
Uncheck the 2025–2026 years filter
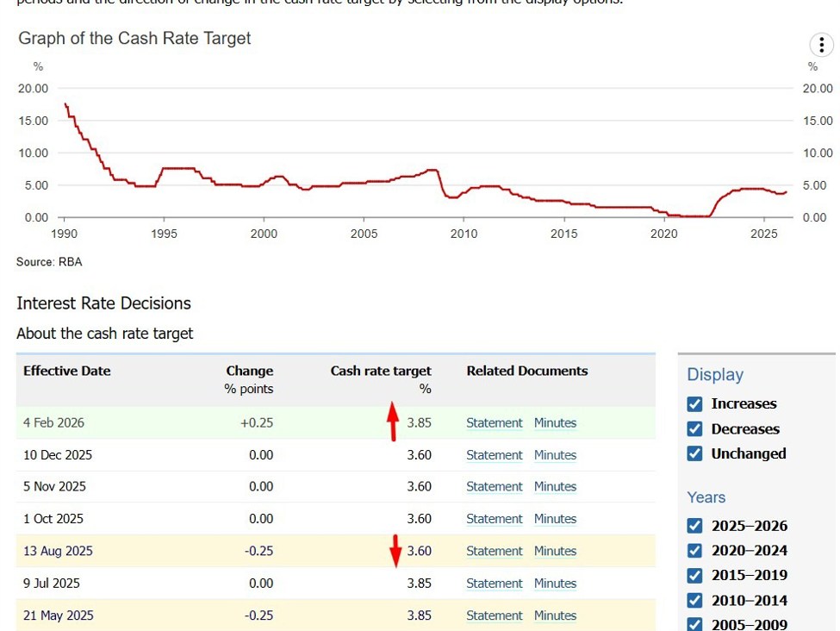click(695, 526)
